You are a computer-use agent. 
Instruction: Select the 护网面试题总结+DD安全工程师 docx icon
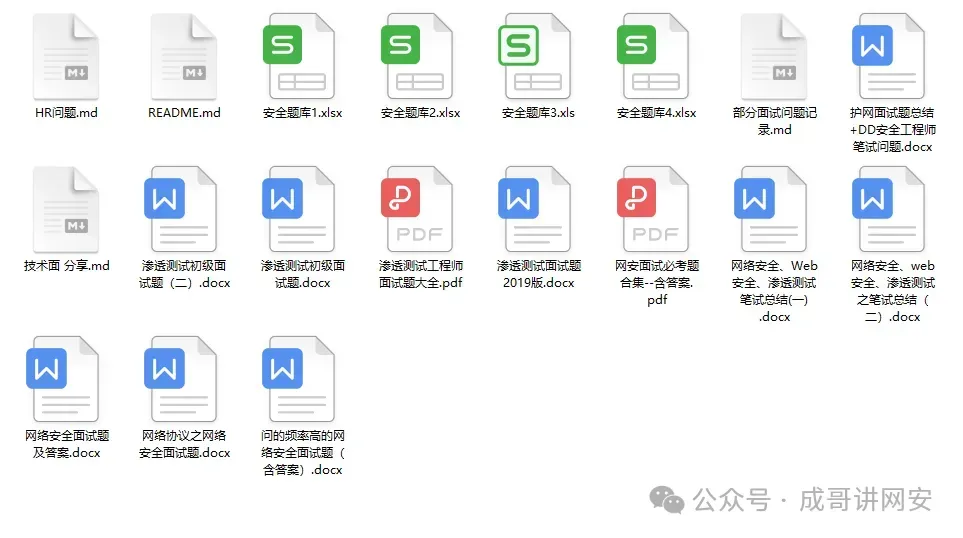point(888,57)
